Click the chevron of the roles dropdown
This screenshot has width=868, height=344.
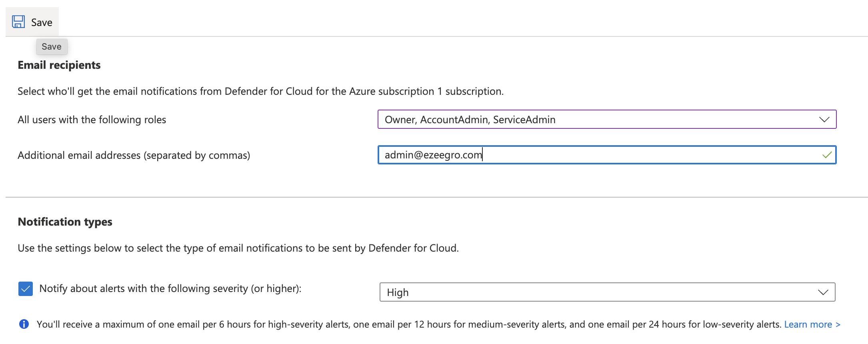click(x=824, y=120)
